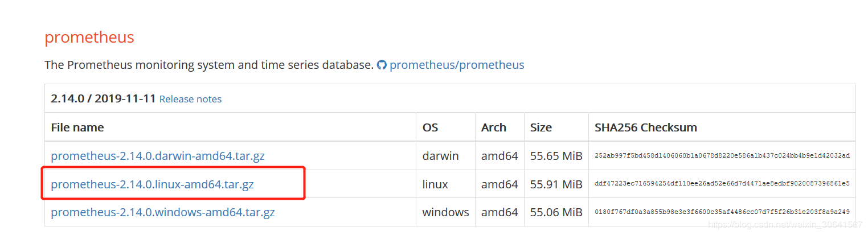Open the Release notes link
The height and width of the screenshot is (235, 868).
(190, 99)
